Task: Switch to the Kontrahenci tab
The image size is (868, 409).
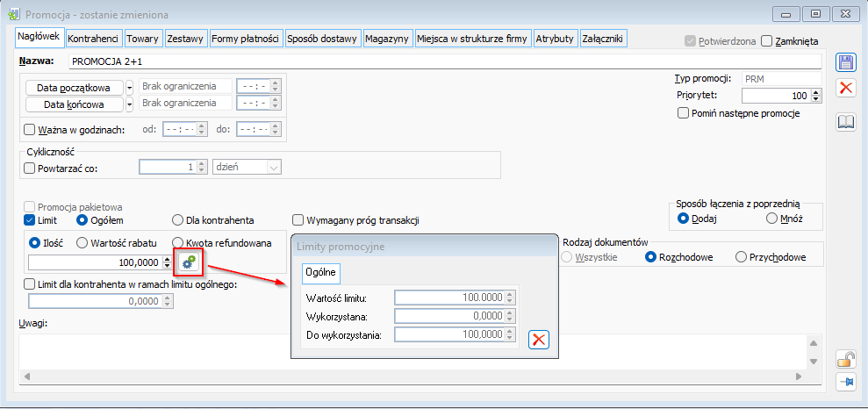Action: pyautogui.click(x=93, y=39)
